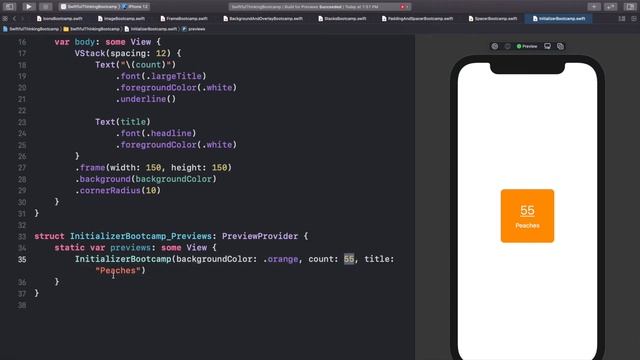
Task: Click the highlighted 55 count value
Action: click(x=349, y=259)
